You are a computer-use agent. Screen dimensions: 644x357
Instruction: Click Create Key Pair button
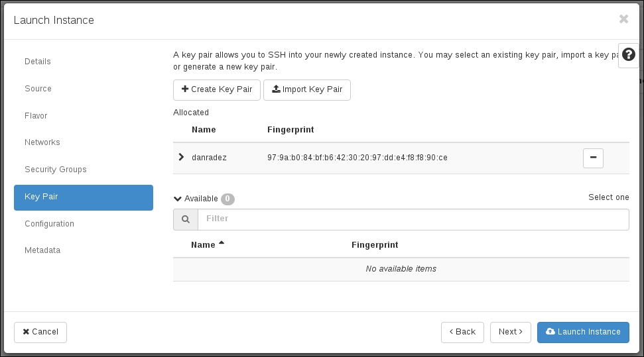[x=217, y=89]
